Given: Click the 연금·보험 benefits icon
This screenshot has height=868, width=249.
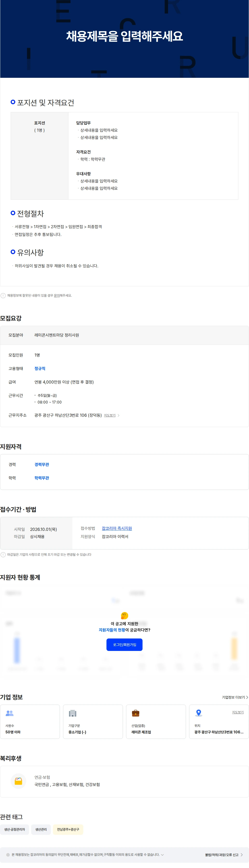Looking at the screenshot, I should (18, 781).
